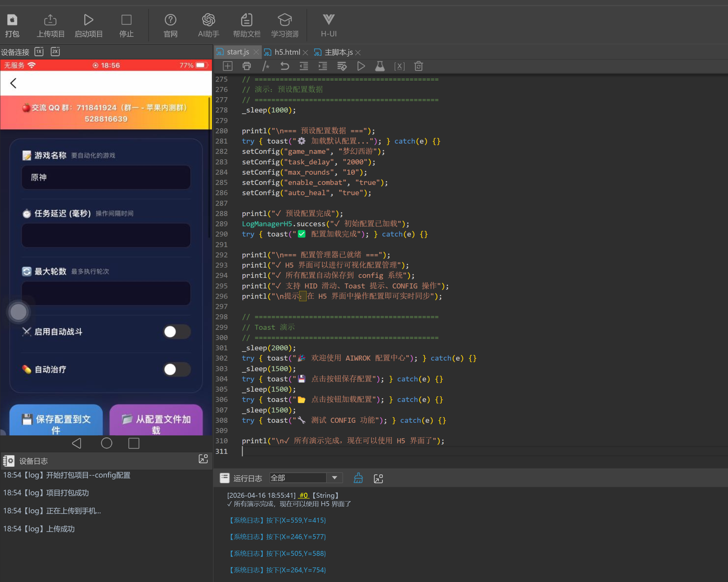Click the 任务延迟 input field

(x=106, y=235)
